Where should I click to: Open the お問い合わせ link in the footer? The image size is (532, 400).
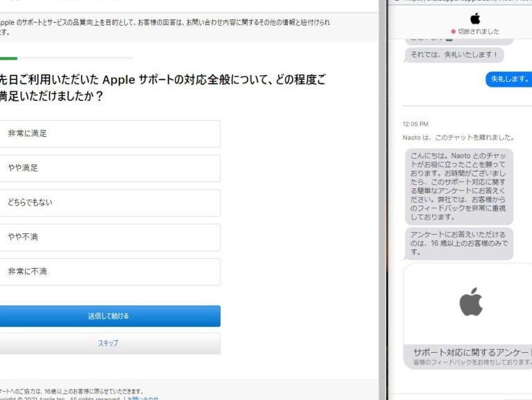pos(143,398)
